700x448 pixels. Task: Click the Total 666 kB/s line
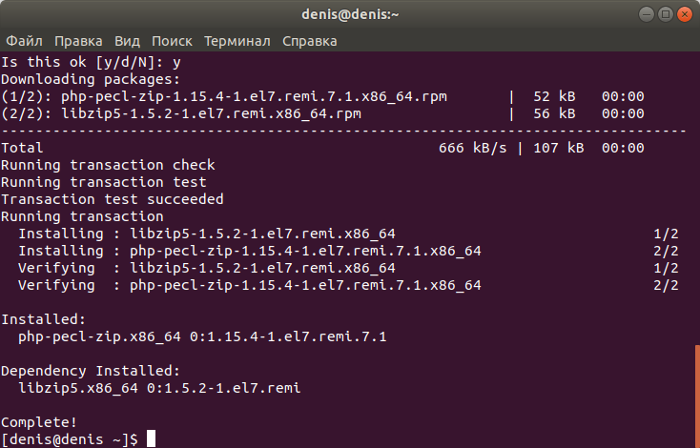(x=323, y=148)
